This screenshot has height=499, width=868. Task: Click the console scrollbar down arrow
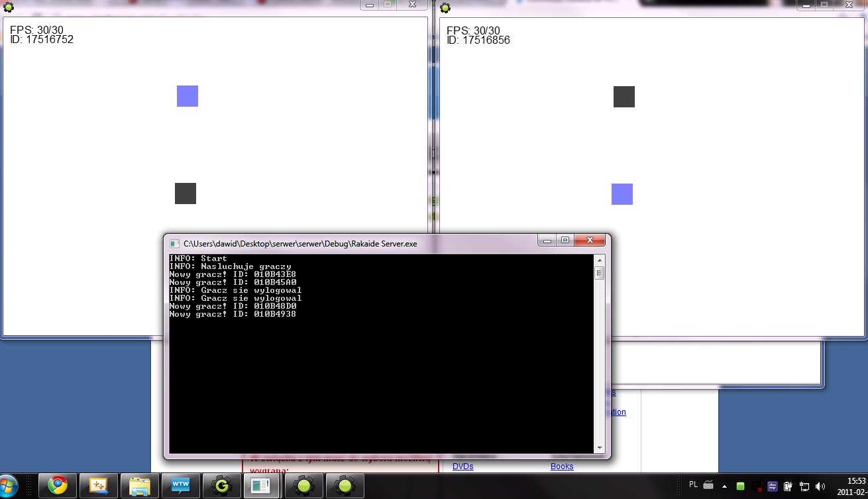tap(600, 448)
